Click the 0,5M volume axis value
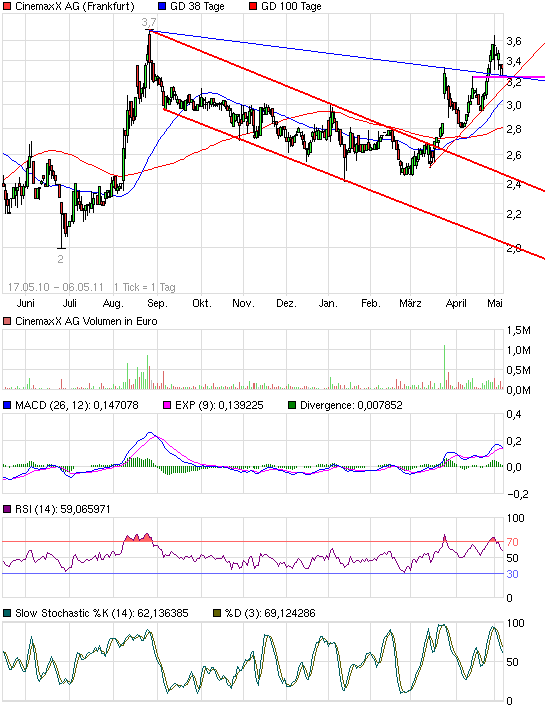Viewport: 545px width, 710px height. coord(518,370)
